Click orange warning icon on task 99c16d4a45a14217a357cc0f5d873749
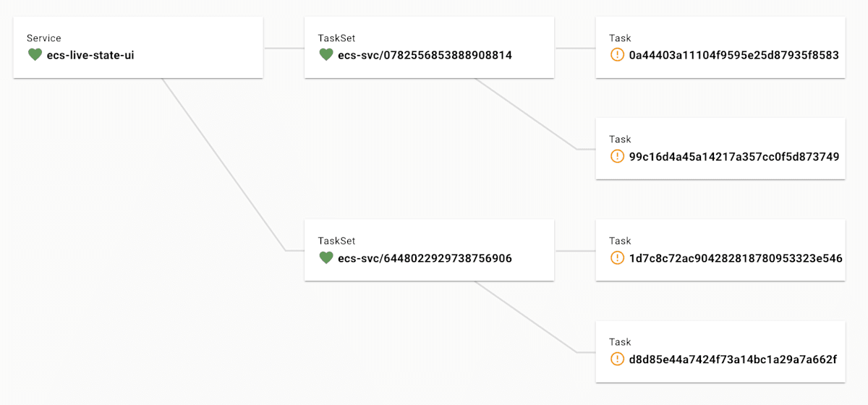868x405 pixels. 617,155
